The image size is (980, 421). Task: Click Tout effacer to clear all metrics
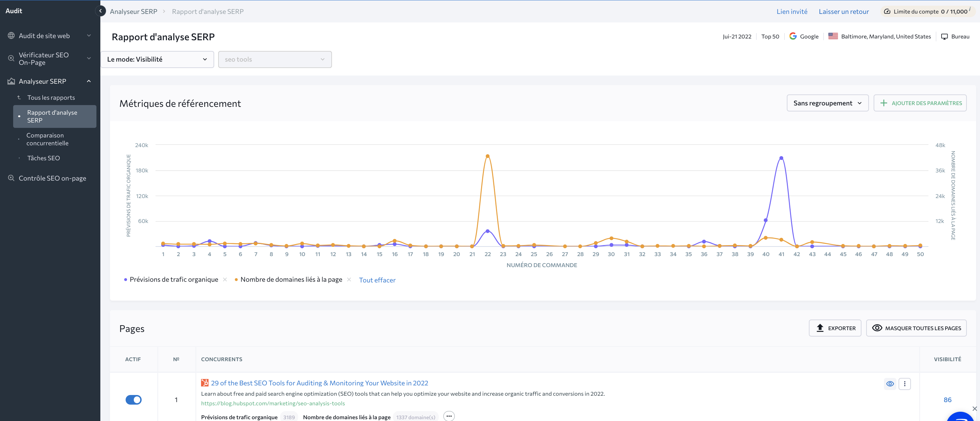point(378,280)
